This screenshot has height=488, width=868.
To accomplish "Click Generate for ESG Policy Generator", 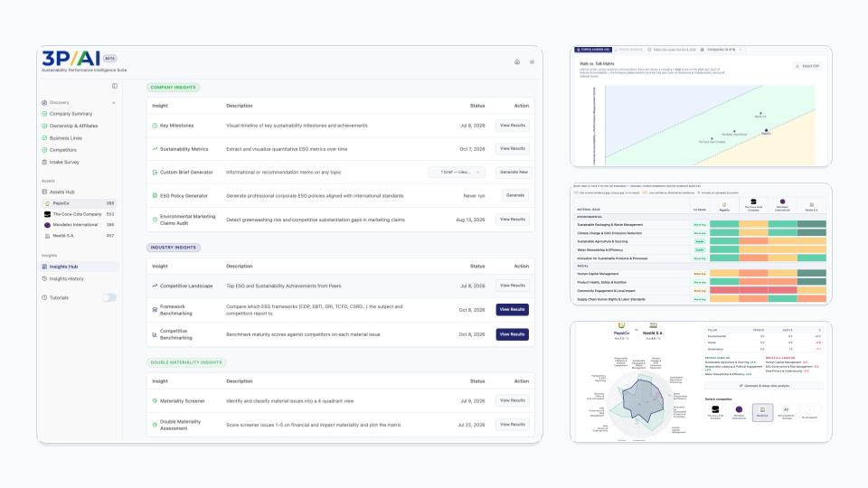I will coord(514,195).
